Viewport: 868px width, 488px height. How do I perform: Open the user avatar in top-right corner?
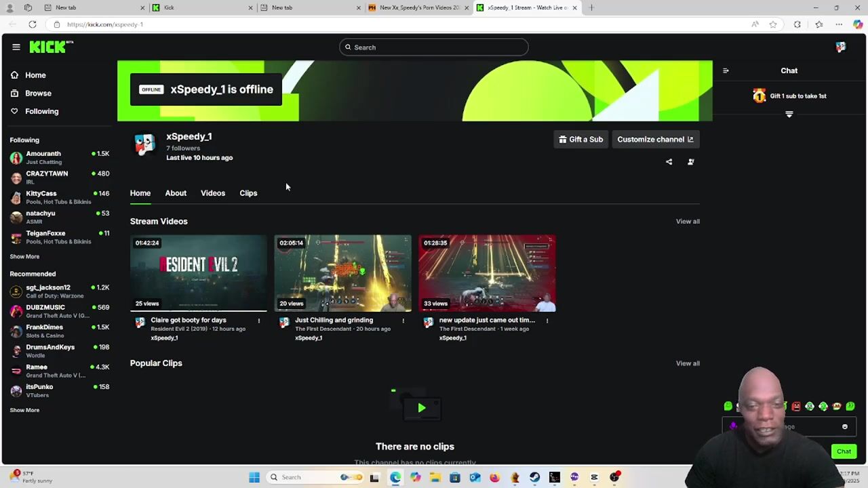point(840,47)
